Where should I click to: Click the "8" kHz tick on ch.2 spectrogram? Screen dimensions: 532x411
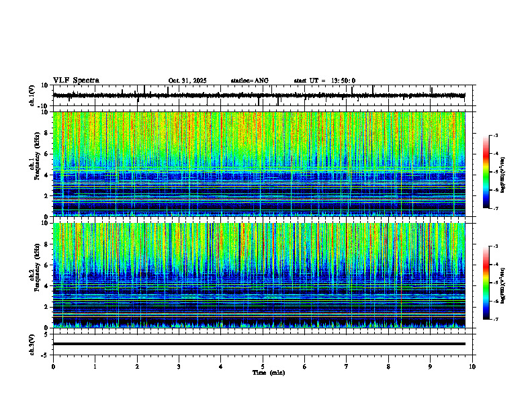pos(47,244)
